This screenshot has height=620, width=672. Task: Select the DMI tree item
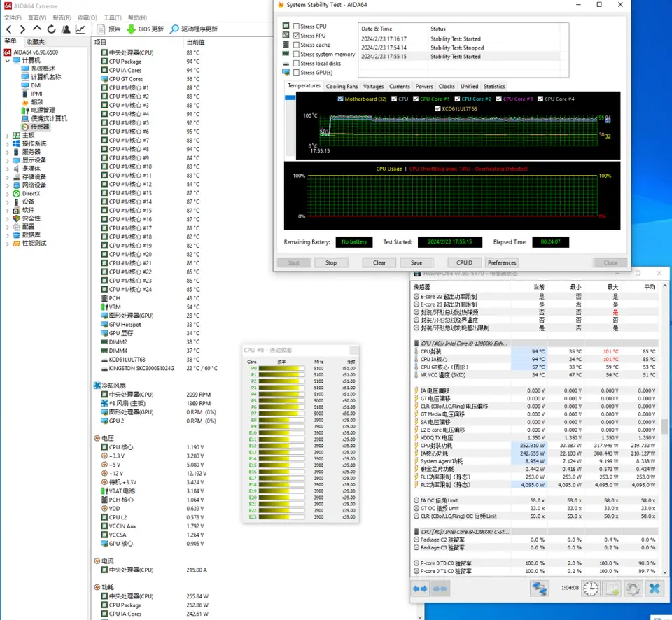tap(36, 85)
